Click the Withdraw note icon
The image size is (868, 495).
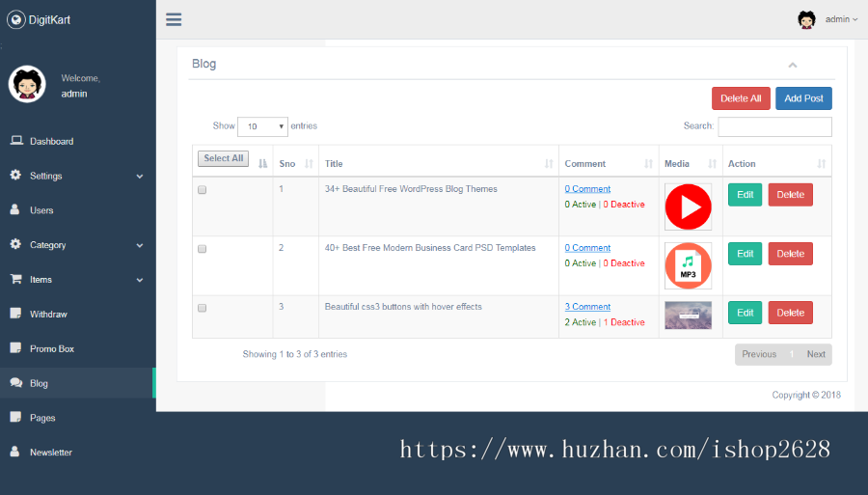pos(15,314)
